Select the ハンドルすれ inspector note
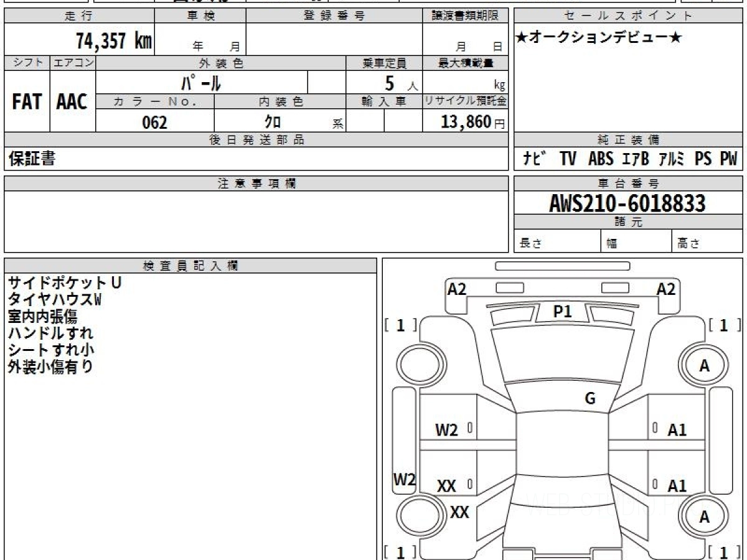The width and height of the screenshot is (747, 560). pos(50,333)
